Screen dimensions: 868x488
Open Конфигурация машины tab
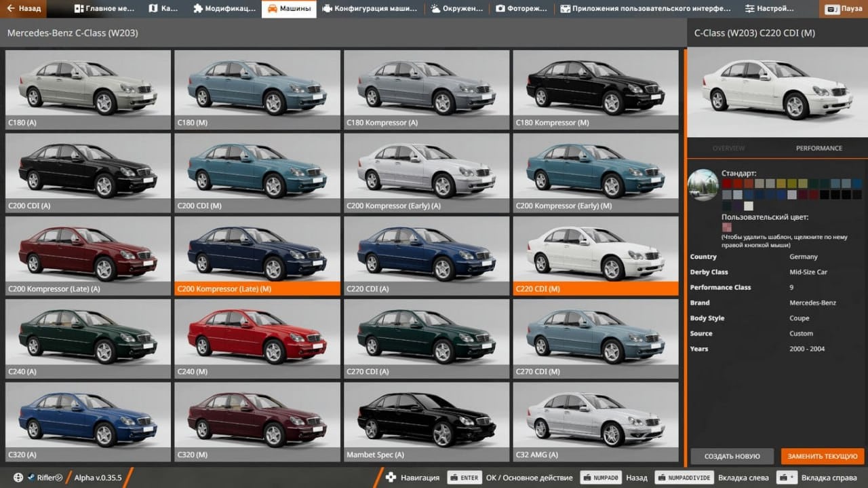371,9
